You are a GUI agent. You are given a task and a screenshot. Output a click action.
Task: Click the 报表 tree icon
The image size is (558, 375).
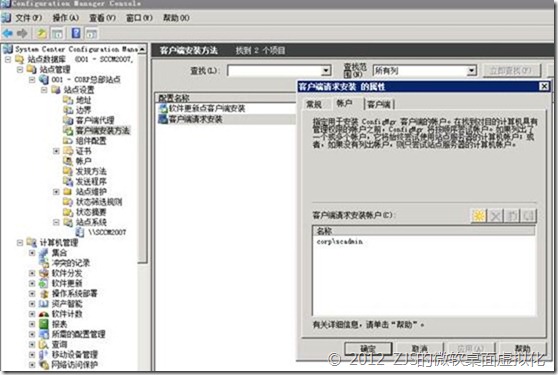(x=44, y=324)
